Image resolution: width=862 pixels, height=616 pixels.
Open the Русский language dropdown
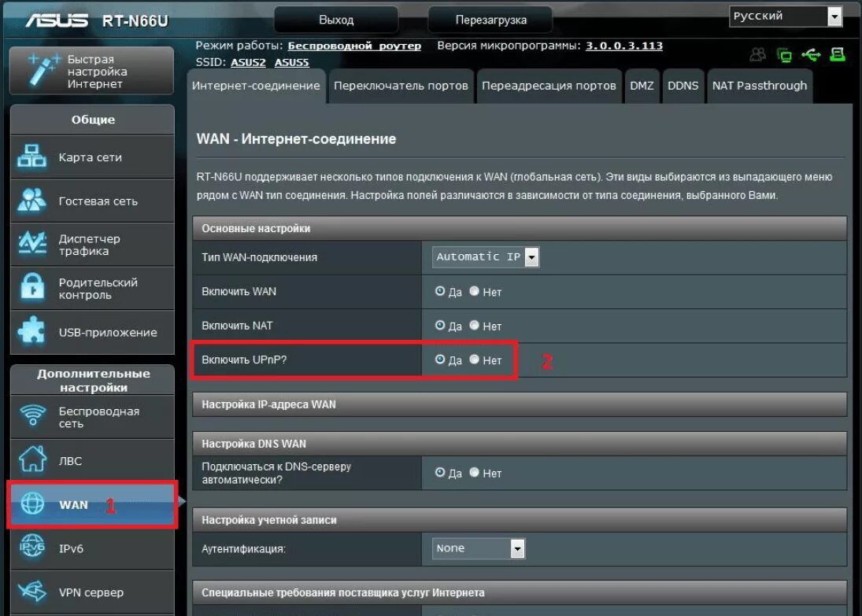click(x=786, y=16)
